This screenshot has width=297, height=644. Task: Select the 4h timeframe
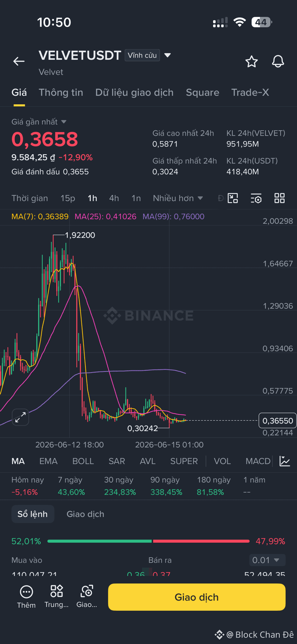pyautogui.click(x=114, y=198)
